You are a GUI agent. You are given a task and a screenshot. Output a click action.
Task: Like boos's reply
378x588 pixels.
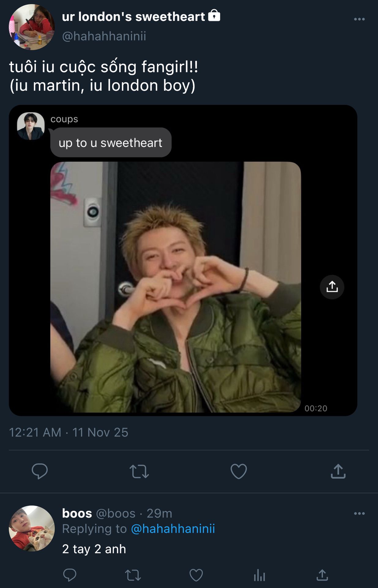(x=196, y=575)
